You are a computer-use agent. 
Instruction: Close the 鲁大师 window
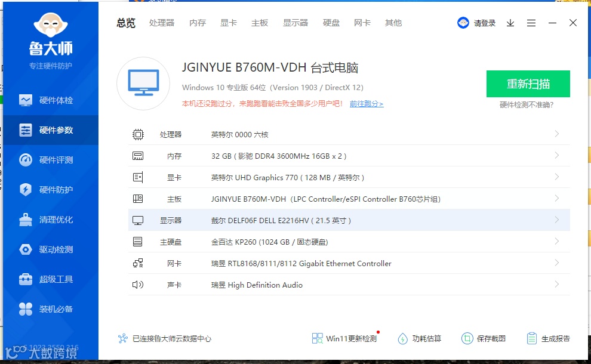point(573,23)
